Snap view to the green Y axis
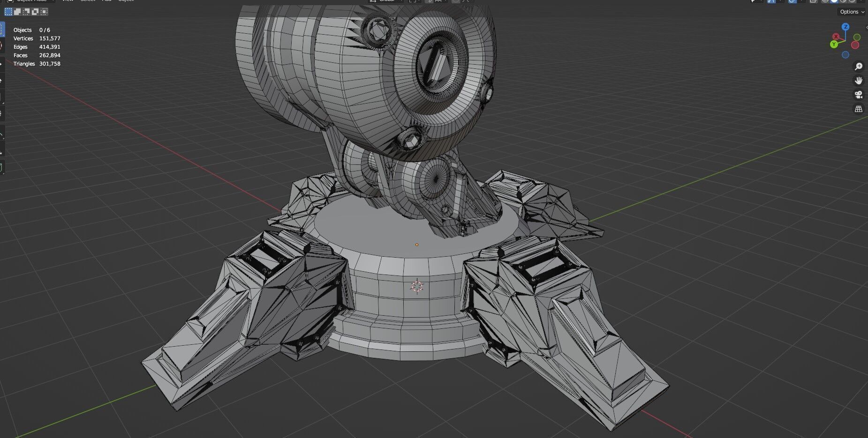 tap(834, 44)
